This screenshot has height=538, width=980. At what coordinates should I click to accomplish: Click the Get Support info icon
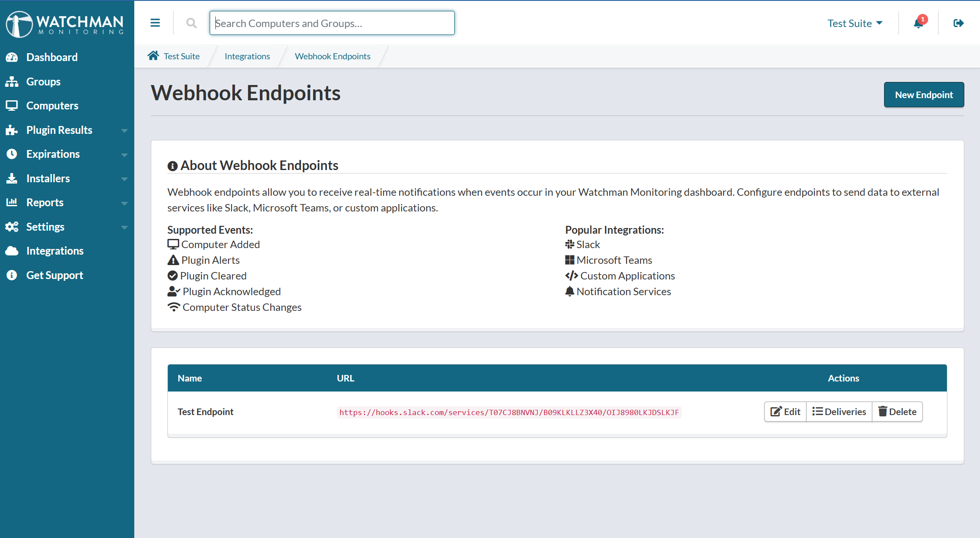pyautogui.click(x=12, y=275)
